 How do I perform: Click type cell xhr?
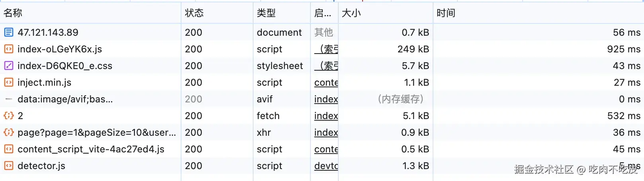click(x=264, y=132)
